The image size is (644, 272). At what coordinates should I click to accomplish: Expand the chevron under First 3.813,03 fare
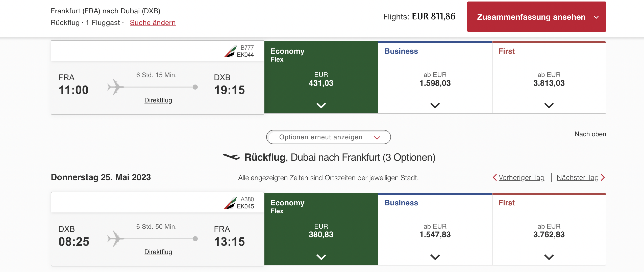(549, 105)
